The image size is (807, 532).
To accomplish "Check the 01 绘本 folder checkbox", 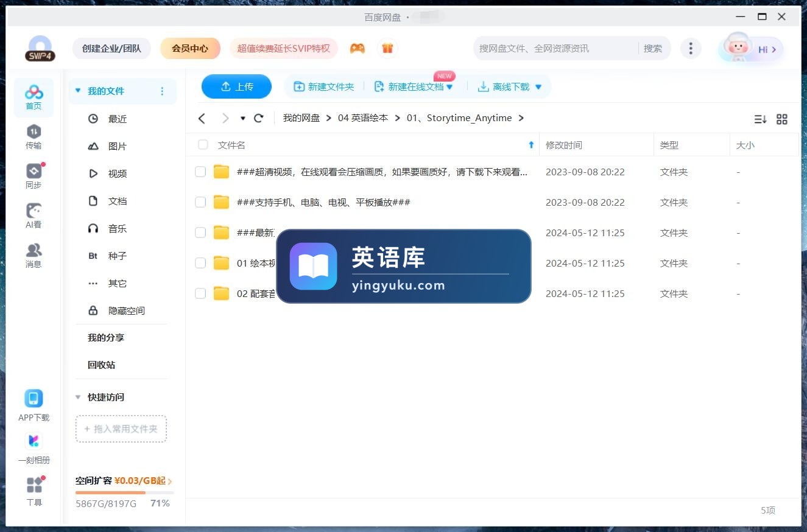I will 200,263.
